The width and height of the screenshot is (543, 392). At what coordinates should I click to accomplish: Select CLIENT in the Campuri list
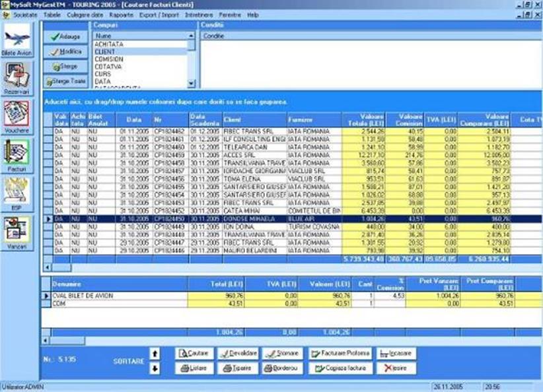point(140,51)
